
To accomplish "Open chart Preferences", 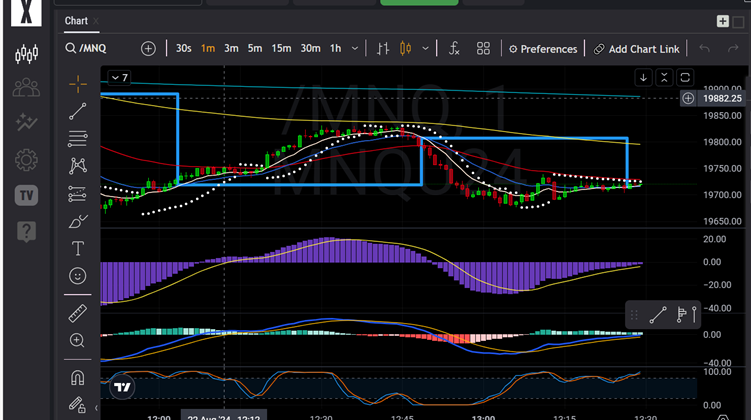I will (x=543, y=49).
